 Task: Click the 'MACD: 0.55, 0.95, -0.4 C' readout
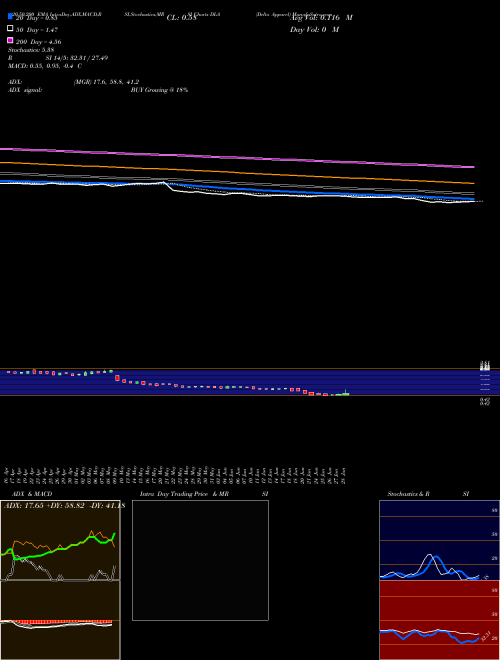click(x=45, y=66)
